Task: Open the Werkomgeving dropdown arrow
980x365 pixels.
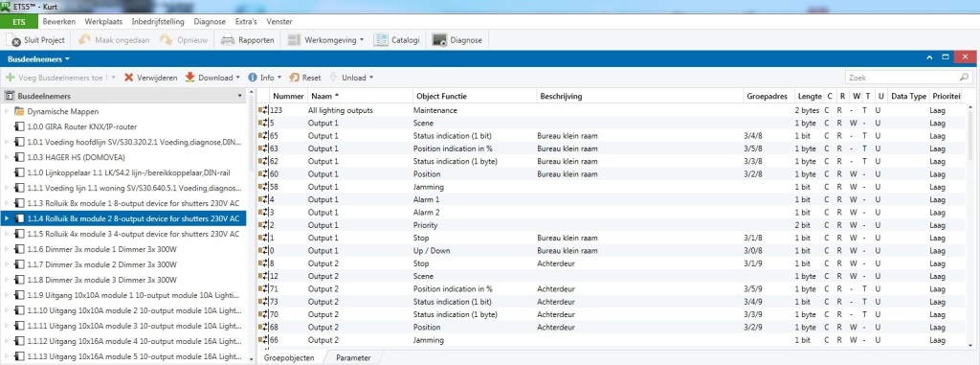Action: click(x=362, y=40)
